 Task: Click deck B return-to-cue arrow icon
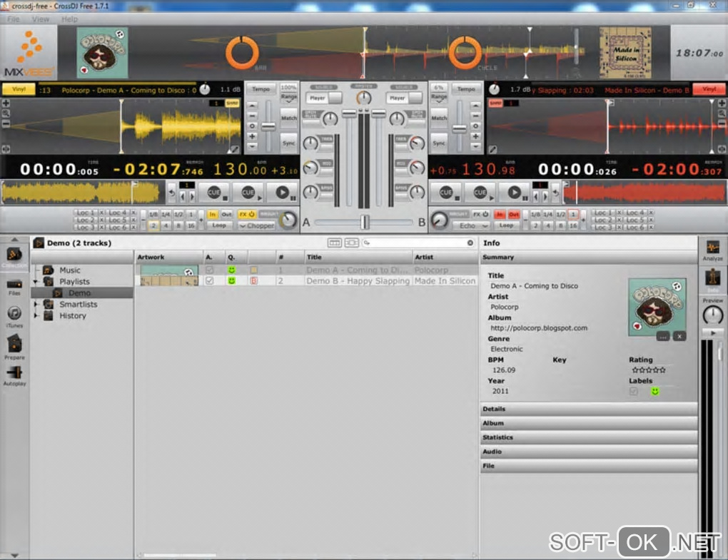pos(555,193)
